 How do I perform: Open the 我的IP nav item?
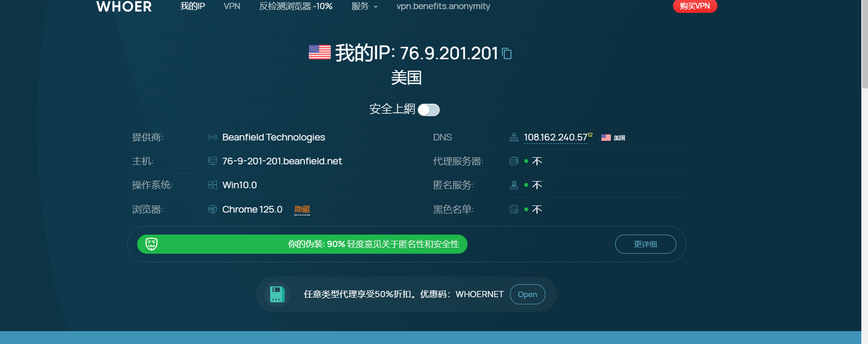coord(193,6)
